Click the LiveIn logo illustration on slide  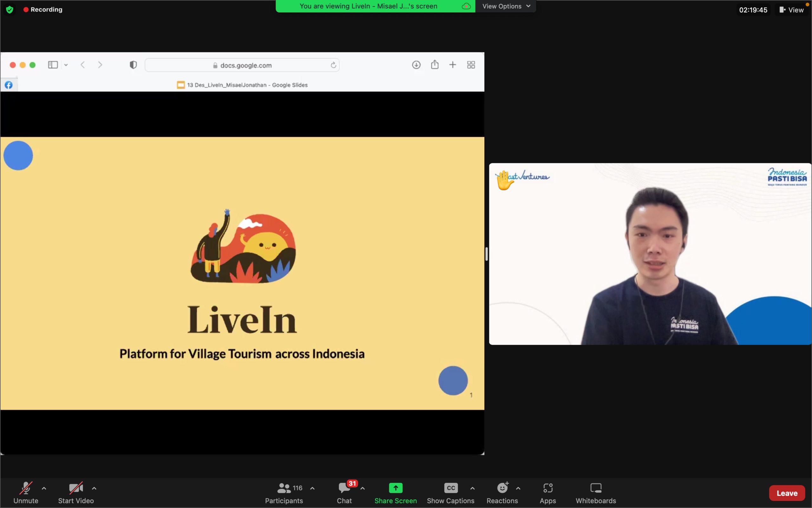[x=244, y=246]
